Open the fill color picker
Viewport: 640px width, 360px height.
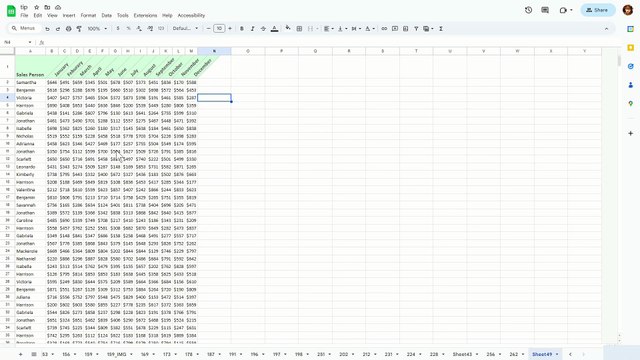coord(288,28)
